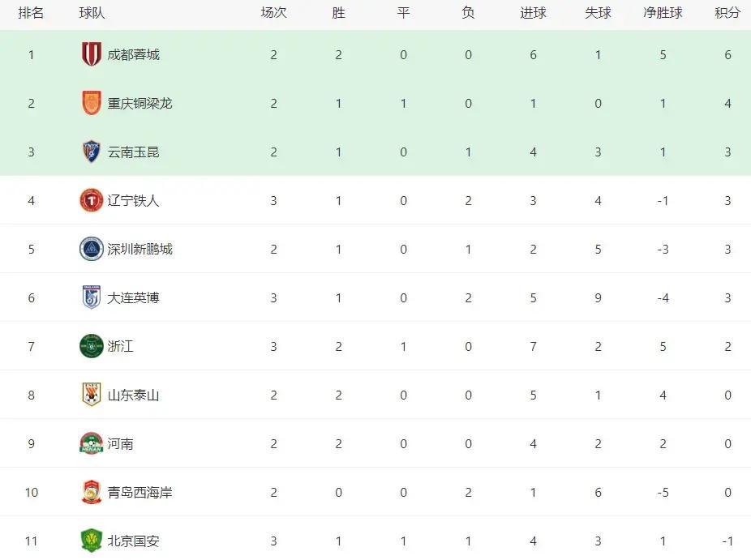
Task: Sort by the 净胜球 column header
Action: [x=663, y=13]
